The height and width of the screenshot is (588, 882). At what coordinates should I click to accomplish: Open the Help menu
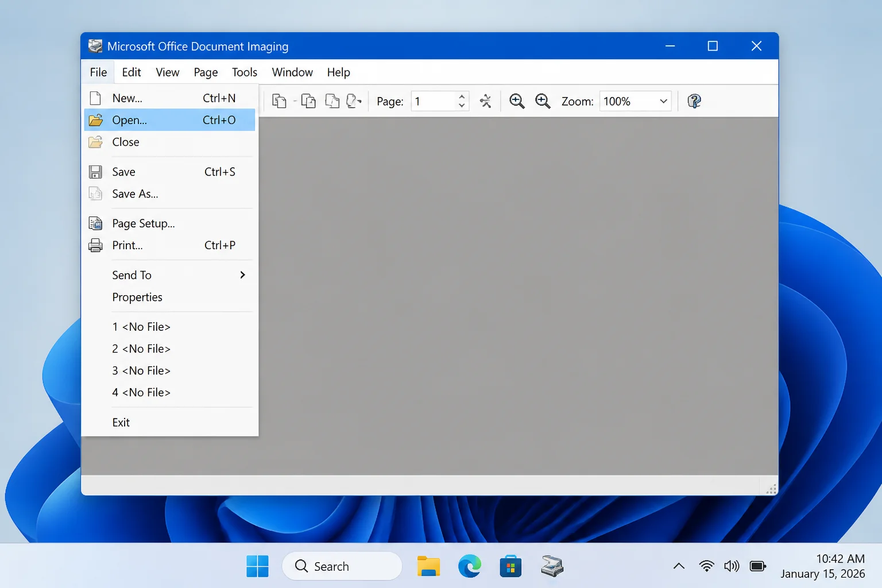(x=338, y=72)
